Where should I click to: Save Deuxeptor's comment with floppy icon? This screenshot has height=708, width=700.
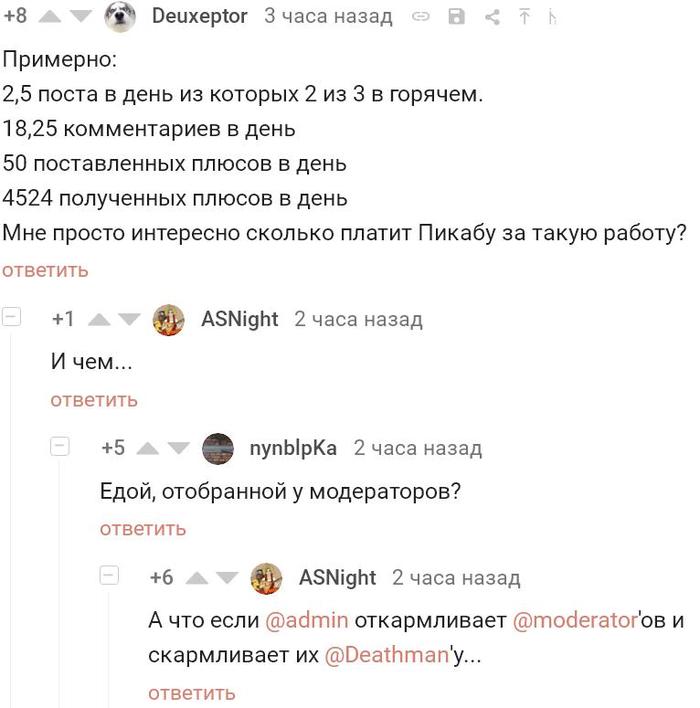coord(457,17)
